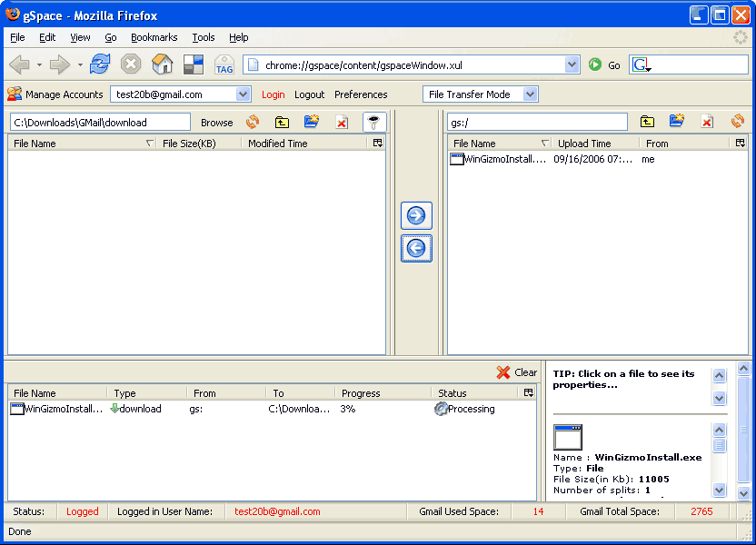Viewport: 756px width, 545px height.
Task: Reload the page with the refresh icon
Action: pyautogui.click(x=100, y=64)
